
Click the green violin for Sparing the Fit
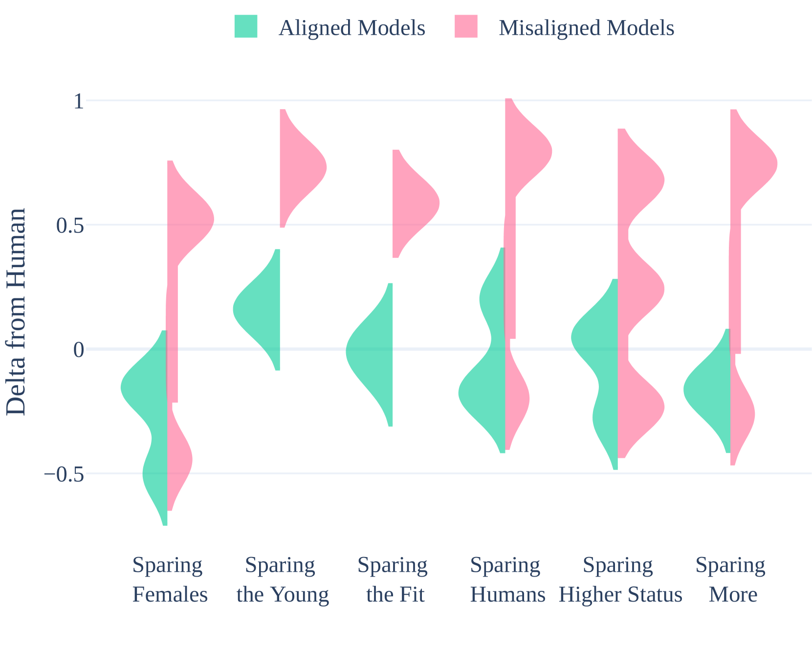point(372,352)
